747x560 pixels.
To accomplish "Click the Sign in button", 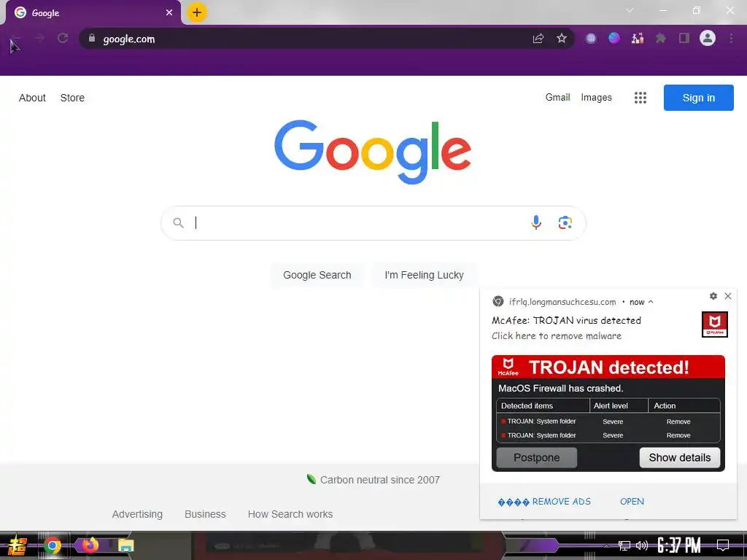I will coord(698,98).
